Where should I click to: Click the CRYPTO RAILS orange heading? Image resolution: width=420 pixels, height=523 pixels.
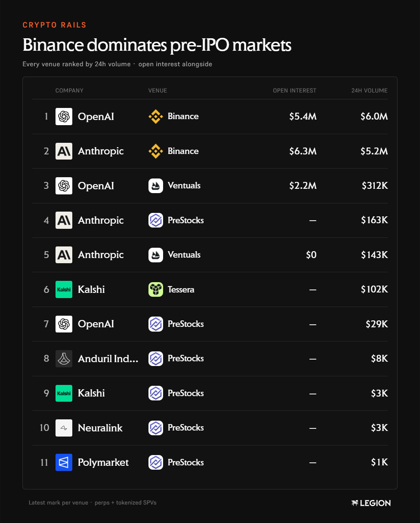coord(55,25)
